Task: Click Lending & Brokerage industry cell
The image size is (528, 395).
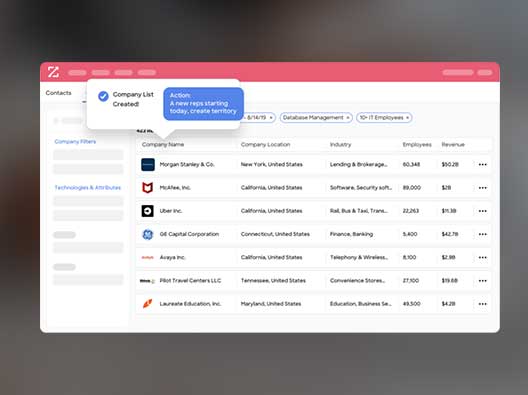Action: 359,165
